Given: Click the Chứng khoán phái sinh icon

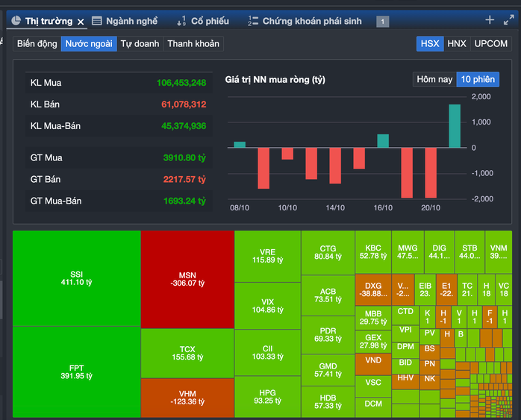Looking at the screenshot, I should coord(253,21).
